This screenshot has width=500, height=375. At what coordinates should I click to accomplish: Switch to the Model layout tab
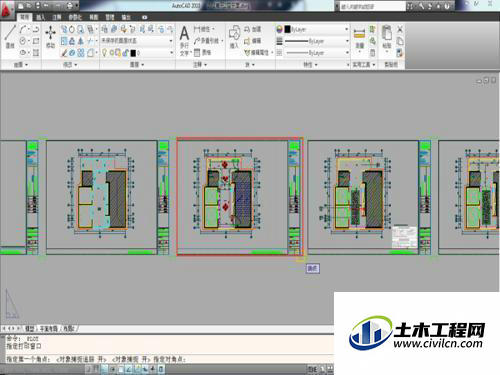tap(30, 329)
